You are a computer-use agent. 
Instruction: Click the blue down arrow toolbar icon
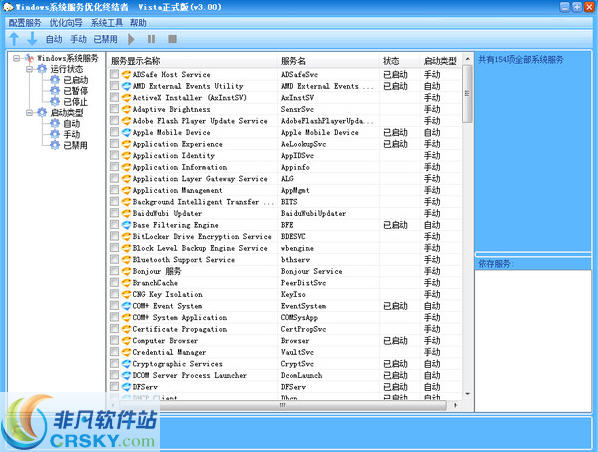pyautogui.click(x=32, y=39)
